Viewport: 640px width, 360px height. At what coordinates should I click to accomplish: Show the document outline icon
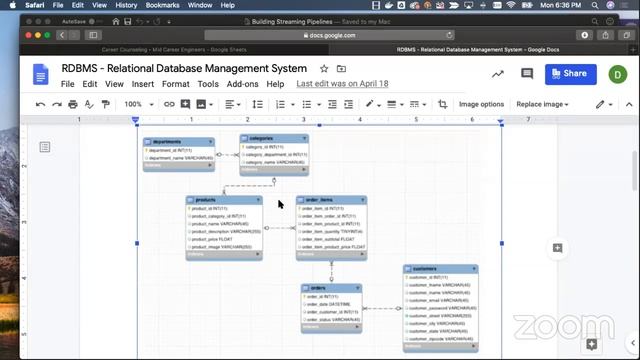click(45, 147)
